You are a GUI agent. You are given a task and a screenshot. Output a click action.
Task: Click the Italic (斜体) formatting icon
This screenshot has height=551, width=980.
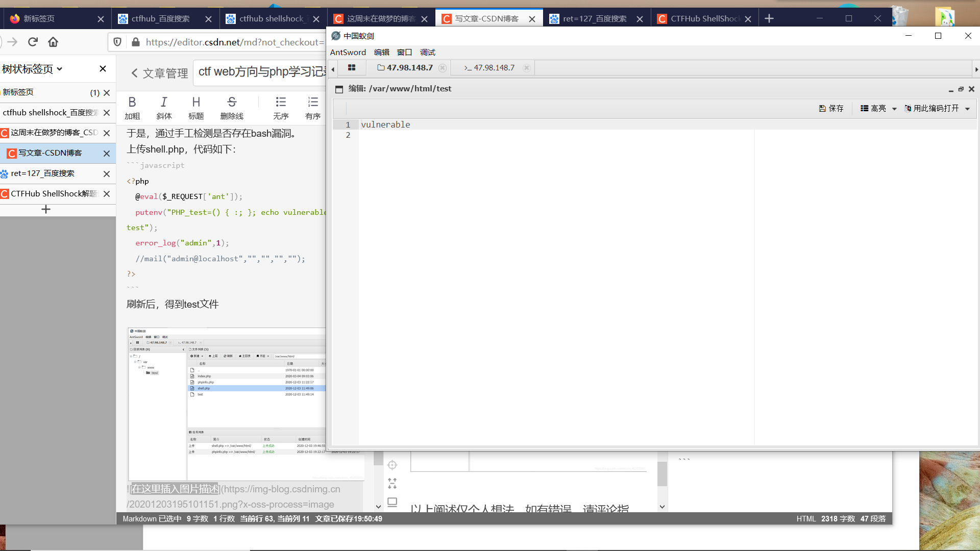(164, 103)
